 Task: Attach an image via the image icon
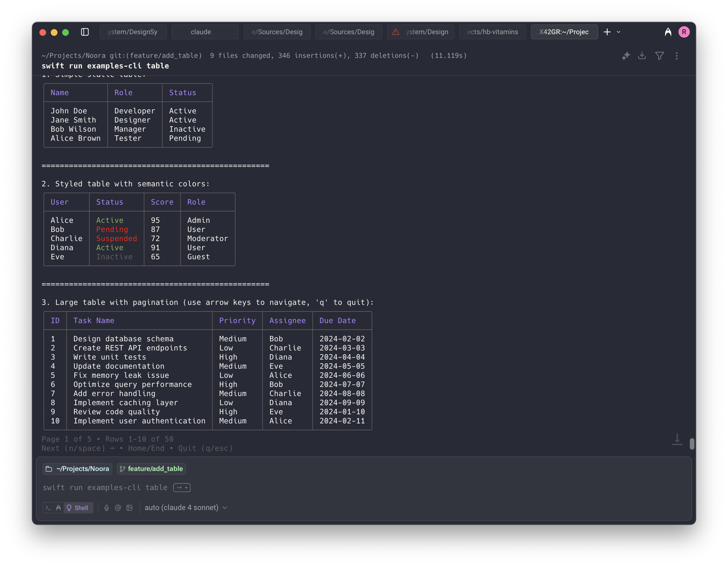click(x=130, y=508)
